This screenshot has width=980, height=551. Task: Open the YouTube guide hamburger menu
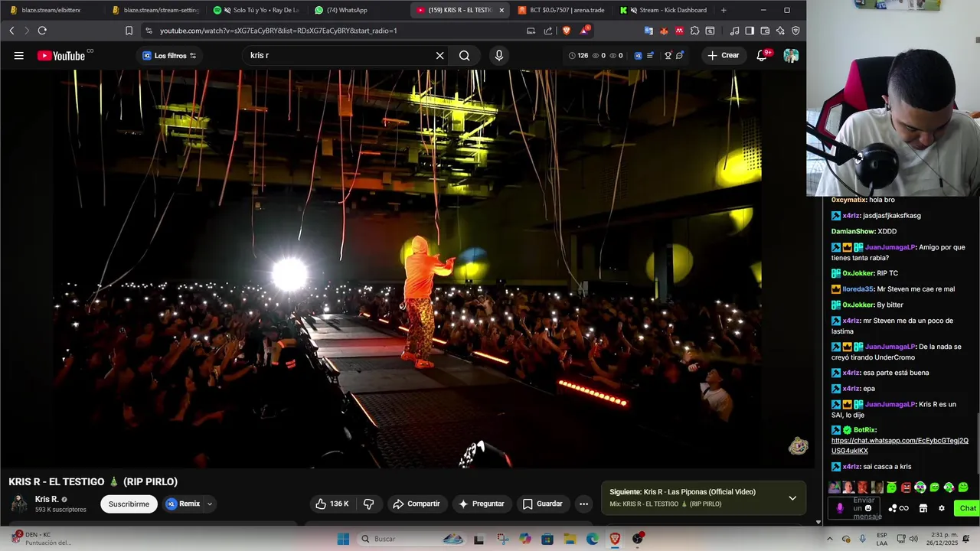click(18, 55)
